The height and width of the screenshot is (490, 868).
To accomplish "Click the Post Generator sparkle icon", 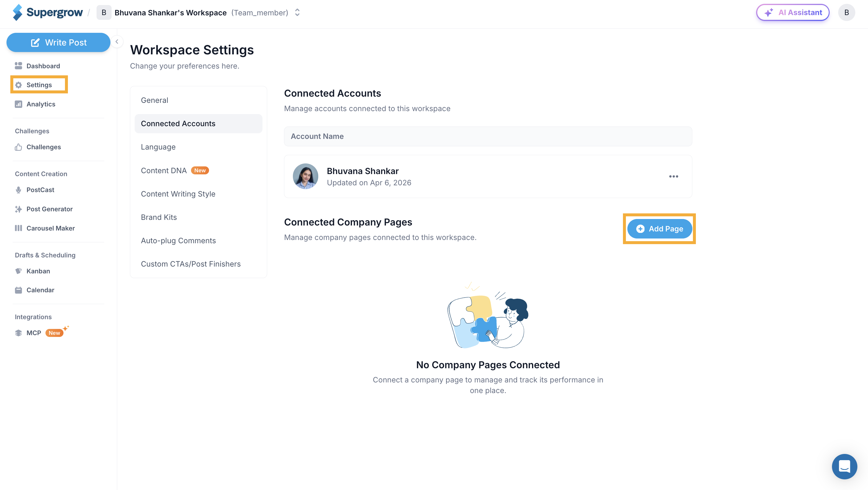I will pos(18,209).
